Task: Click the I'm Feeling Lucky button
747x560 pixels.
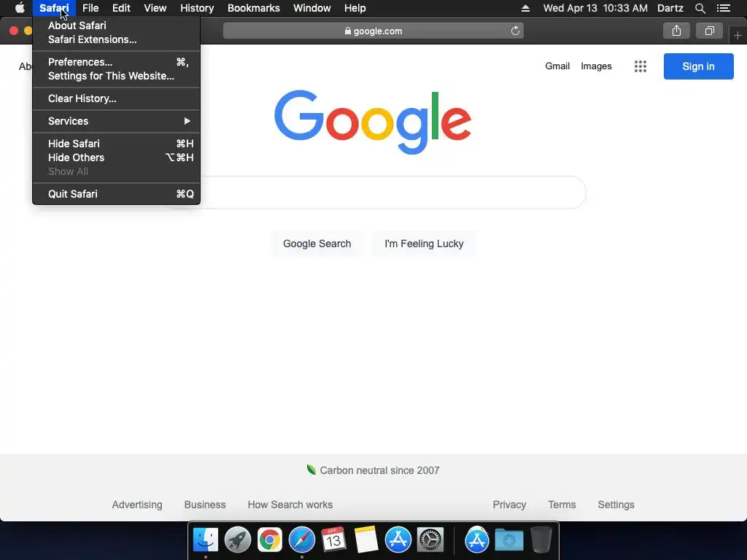Action: point(424,244)
